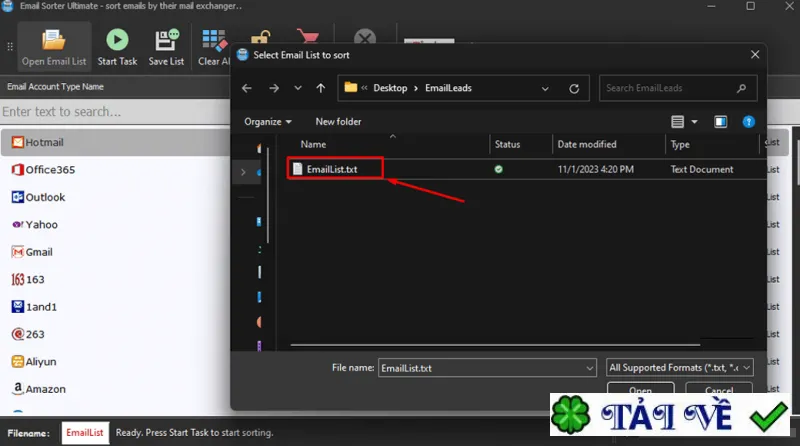Sort by Date modified column

587,144
